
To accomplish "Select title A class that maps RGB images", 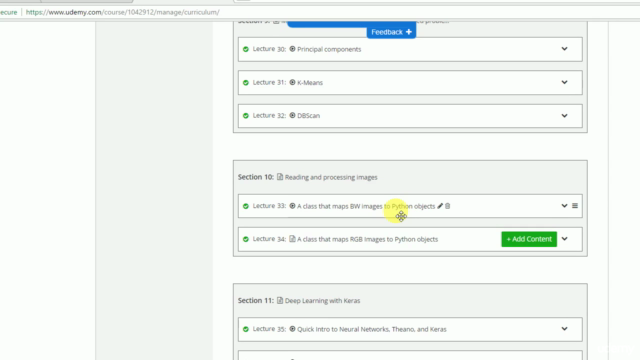I will [367, 239].
